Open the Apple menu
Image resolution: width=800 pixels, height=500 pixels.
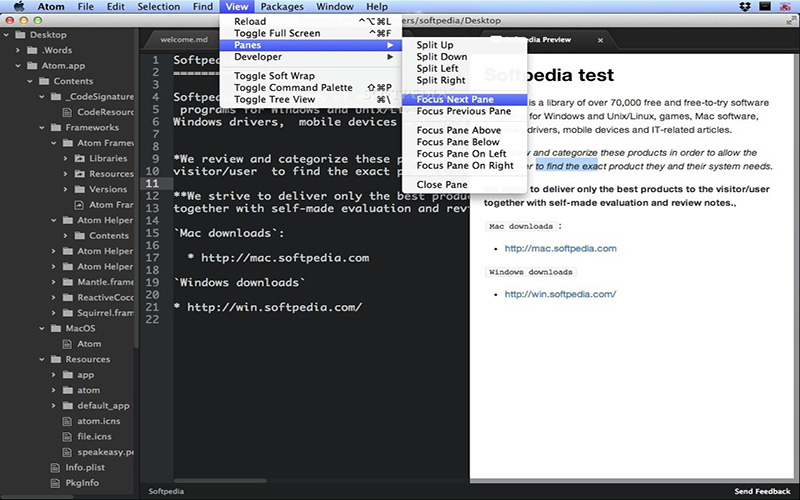19,7
